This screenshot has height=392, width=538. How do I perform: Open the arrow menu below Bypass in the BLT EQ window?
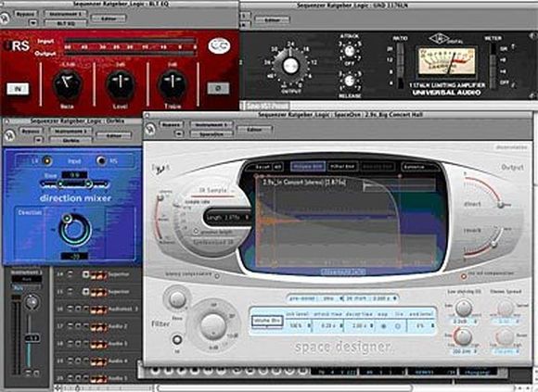[33, 23]
